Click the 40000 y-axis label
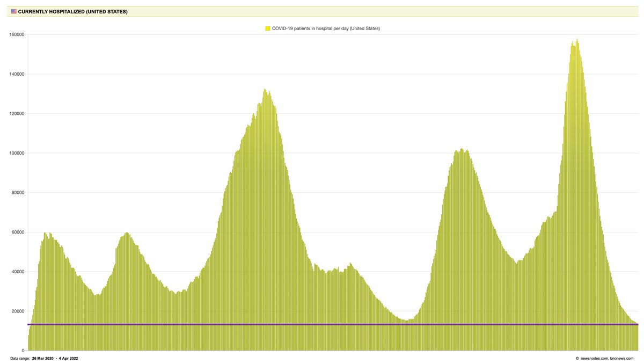The width and height of the screenshot is (644, 364). point(18,272)
